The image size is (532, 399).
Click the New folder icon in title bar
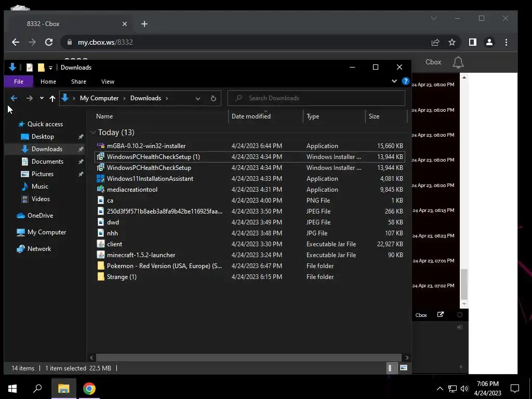(x=41, y=68)
